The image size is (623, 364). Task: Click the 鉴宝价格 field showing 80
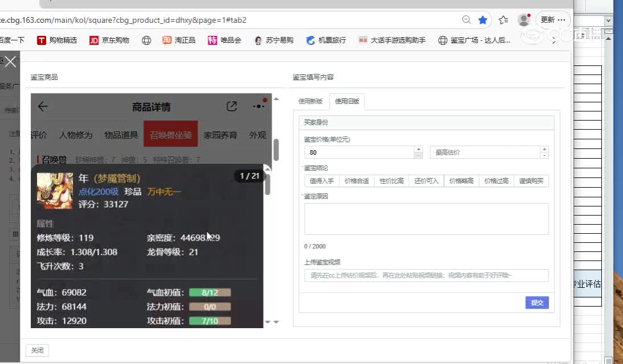[x=359, y=152]
